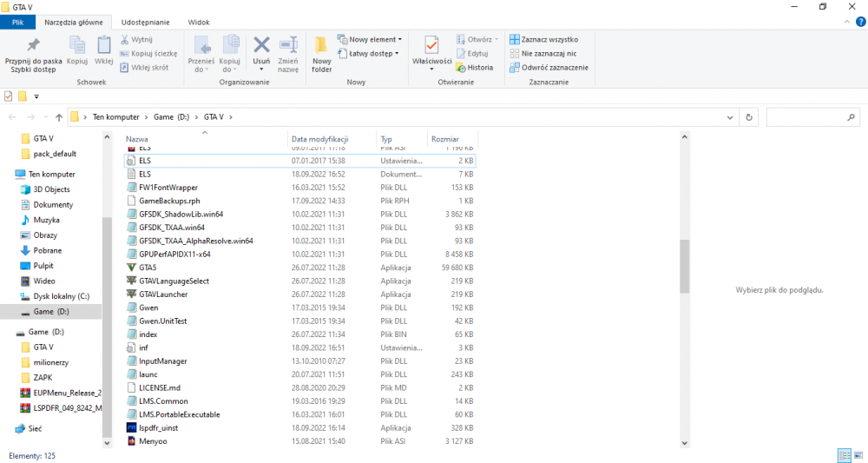Expand the address bar history dropdown
This screenshot has width=868, height=463.
point(730,117)
